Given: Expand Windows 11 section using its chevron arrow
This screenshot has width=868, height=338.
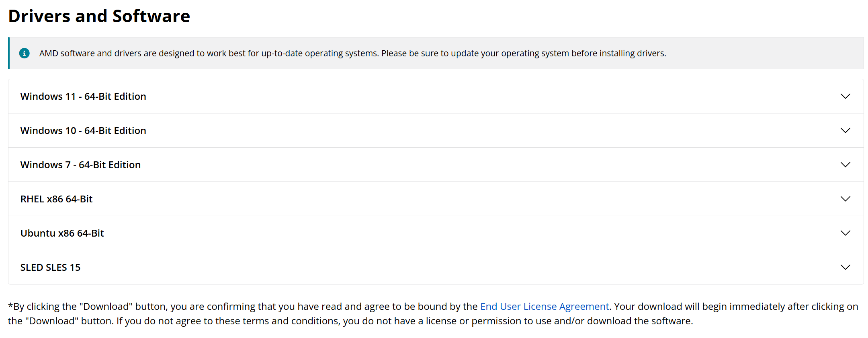Looking at the screenshot, I should [x=845, y=96].
